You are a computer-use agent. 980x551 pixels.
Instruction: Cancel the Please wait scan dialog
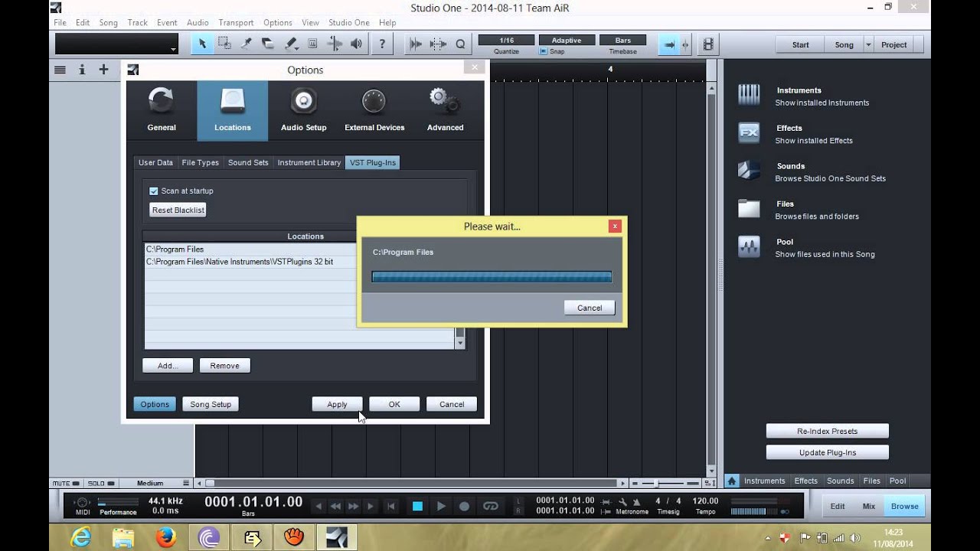tap(590, 308)
